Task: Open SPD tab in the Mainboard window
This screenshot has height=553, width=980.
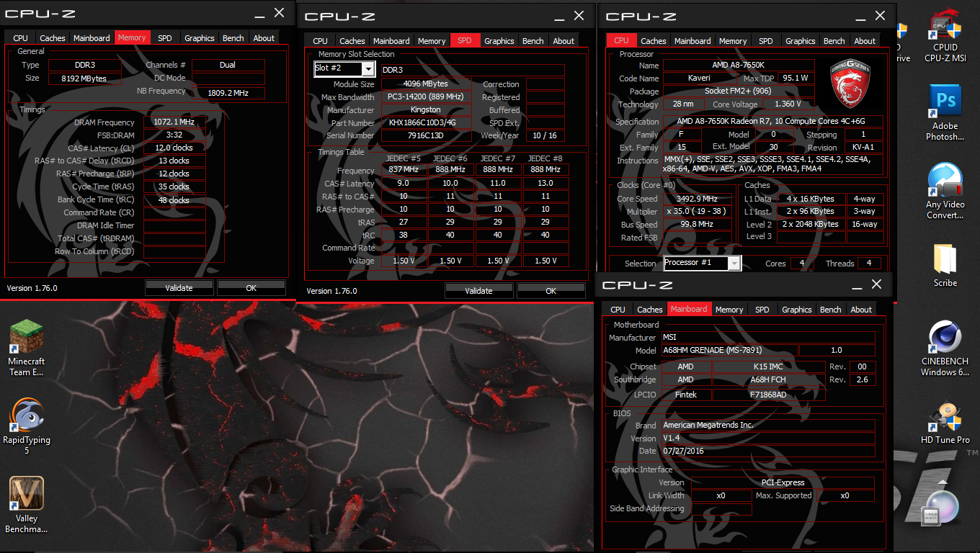Action: [762, 310]
